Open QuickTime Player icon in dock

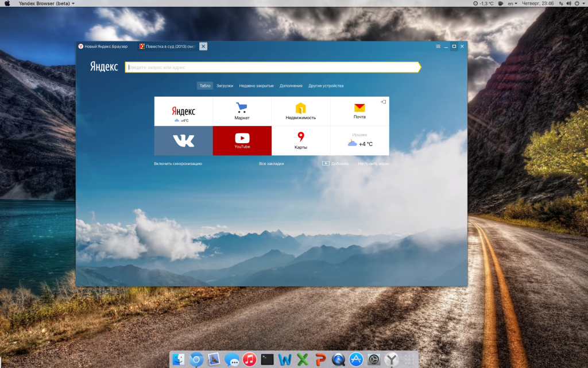(x=338, y=360)
